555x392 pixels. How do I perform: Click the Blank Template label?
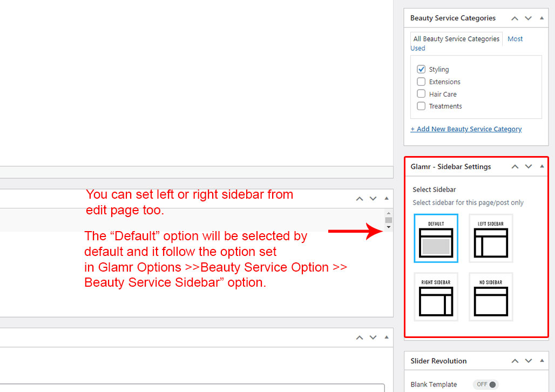point(434,384)
